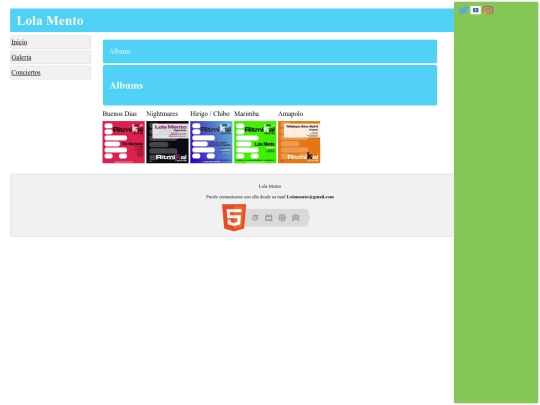
Task: Open the Buenos Dias red album cover
Action: [x=124, y=142]
